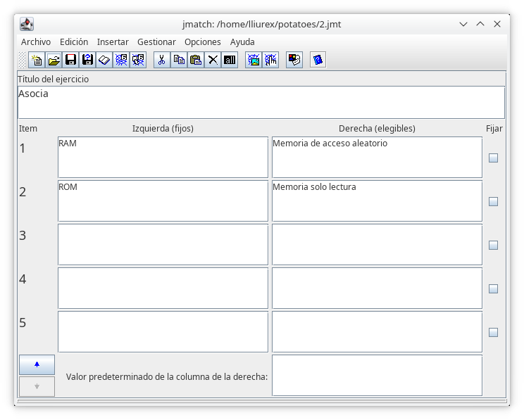Open a file using the folder icon

point(54,60)
